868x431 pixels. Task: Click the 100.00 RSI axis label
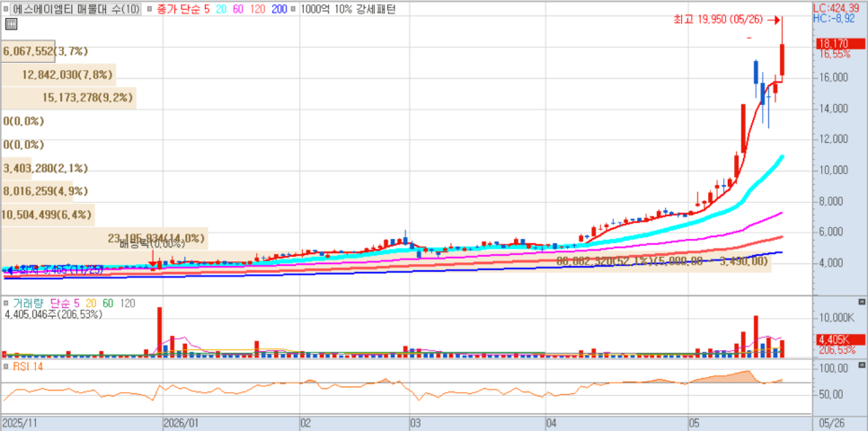pos(836,368)
